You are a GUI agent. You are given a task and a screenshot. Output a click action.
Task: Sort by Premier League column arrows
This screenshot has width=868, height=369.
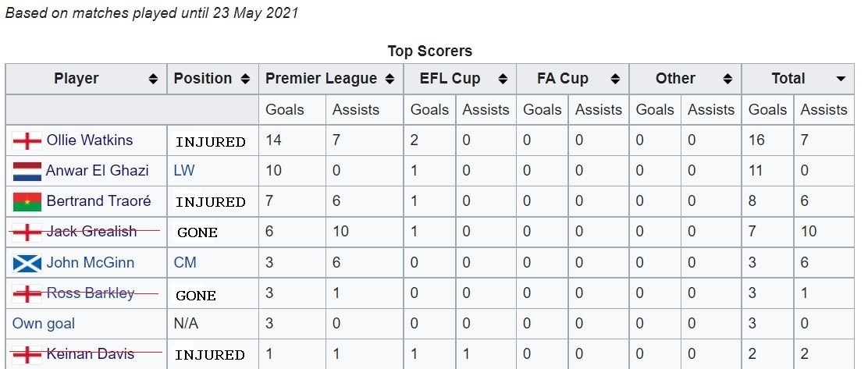(390, 79)
